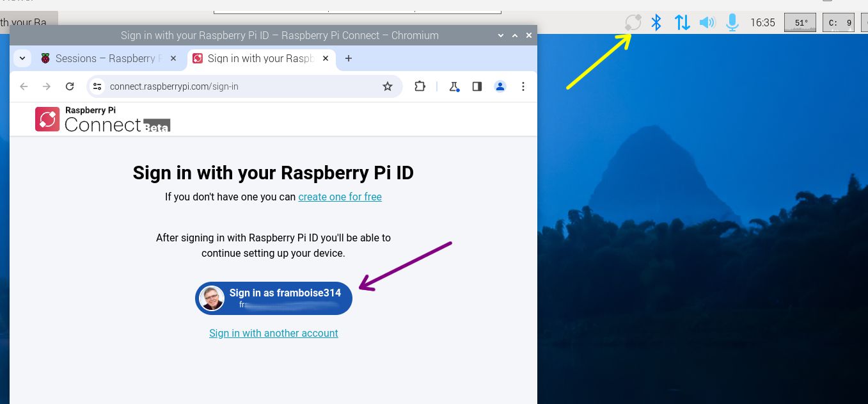Close the Sign in with your Raspberry tab
Viewport: 868px width, 404px height.
coord(326,58)
